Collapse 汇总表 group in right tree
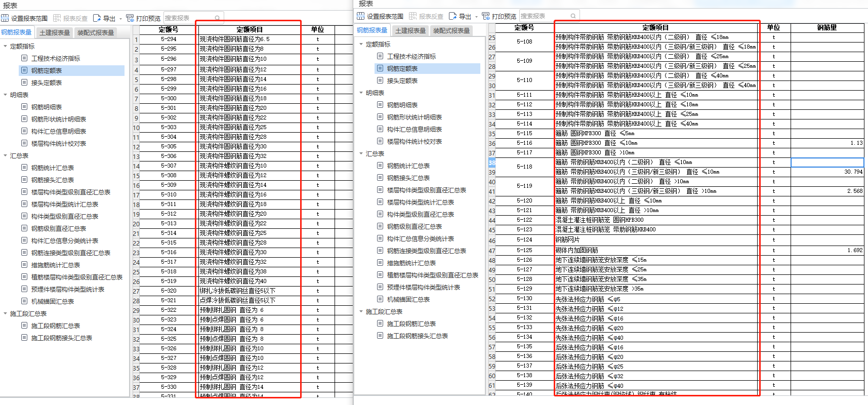The image size is (868, 405). coord(361,153)
